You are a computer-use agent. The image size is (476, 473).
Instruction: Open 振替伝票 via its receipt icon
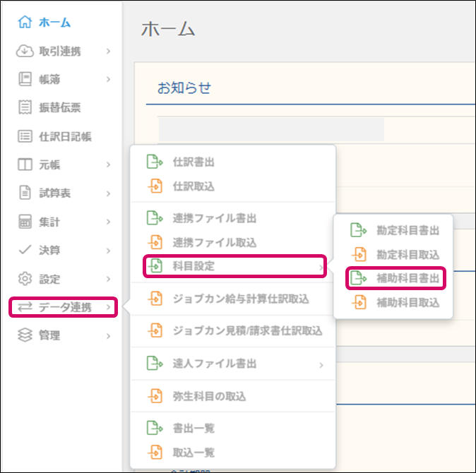(25, 108)
